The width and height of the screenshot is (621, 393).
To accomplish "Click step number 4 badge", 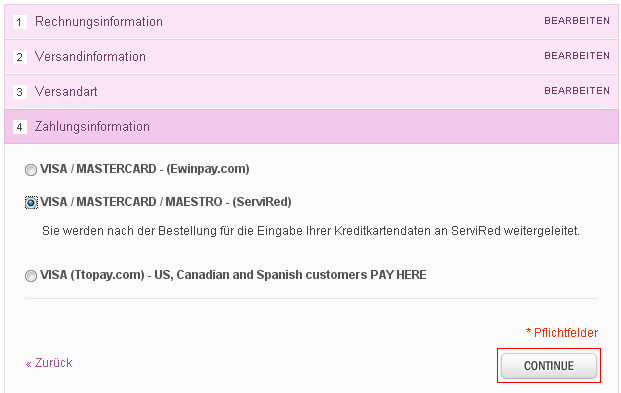I will point(20,127).
